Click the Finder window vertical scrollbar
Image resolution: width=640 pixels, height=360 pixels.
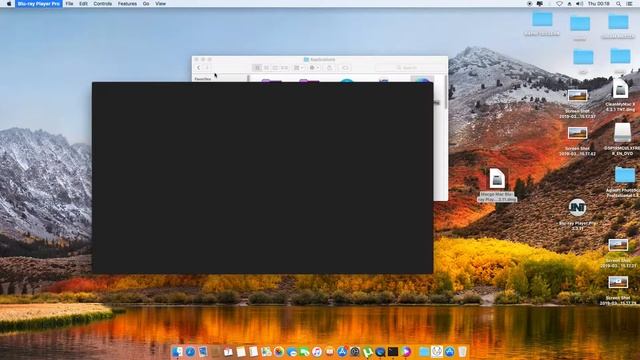[446, 92]
